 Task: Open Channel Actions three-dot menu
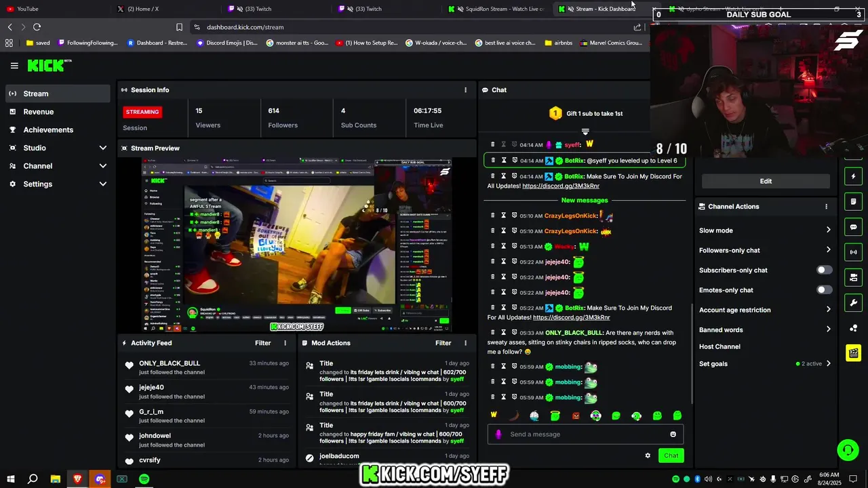(x=826, y=207)
